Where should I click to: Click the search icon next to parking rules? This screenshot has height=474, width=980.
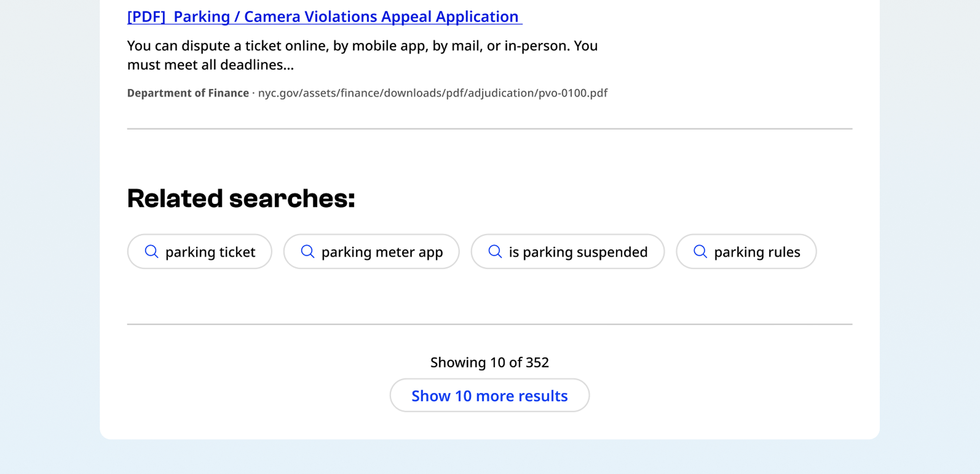coord(700,251)
